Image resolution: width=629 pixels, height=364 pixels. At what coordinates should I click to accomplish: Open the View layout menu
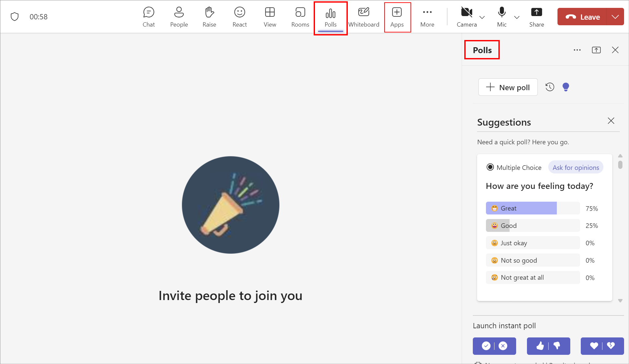(x=270, y=17)
